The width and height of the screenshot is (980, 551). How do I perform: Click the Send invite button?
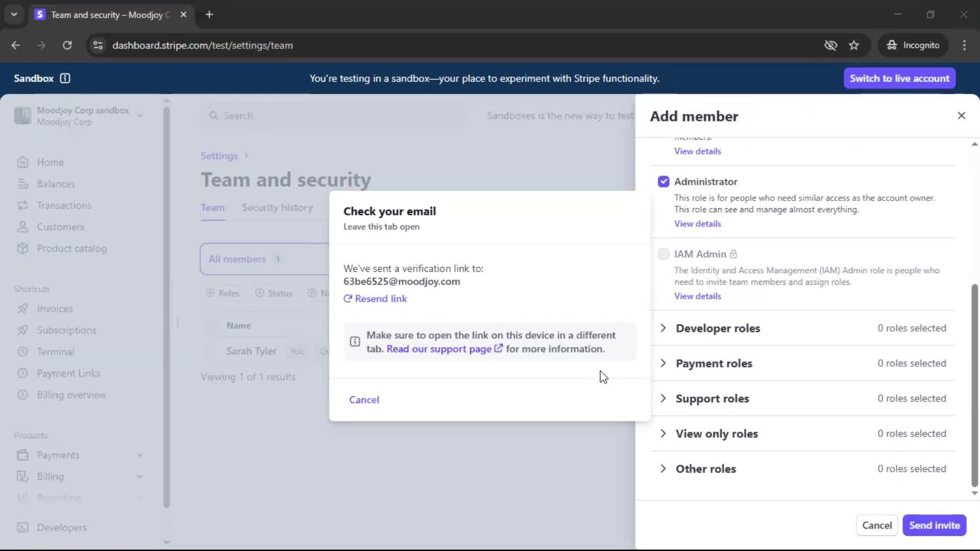pos(934,525)
